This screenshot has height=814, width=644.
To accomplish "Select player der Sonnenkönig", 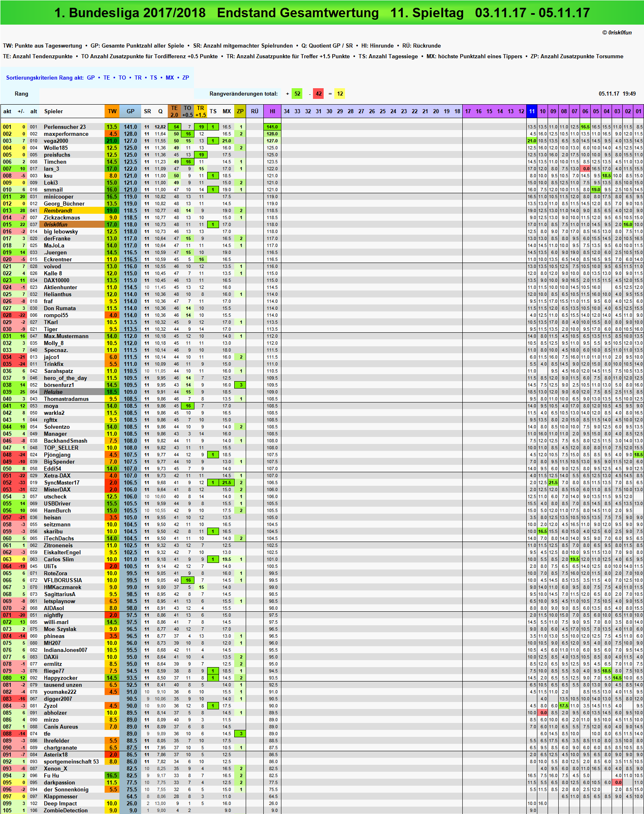I will click(66, 789).
